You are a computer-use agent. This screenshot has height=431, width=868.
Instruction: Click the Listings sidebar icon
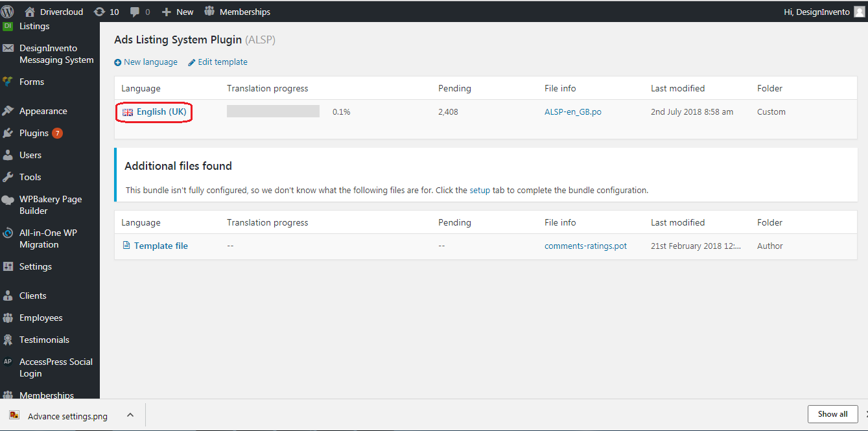8,26
